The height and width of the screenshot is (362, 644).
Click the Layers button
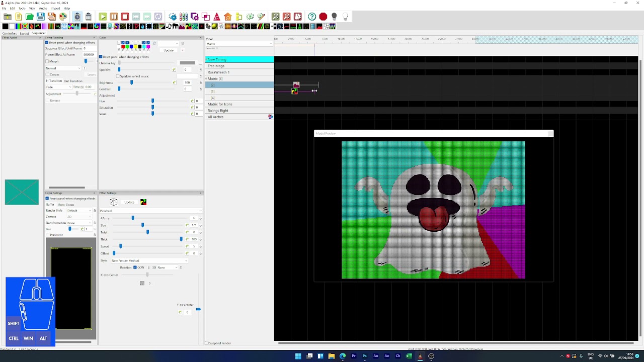point(91,74)
